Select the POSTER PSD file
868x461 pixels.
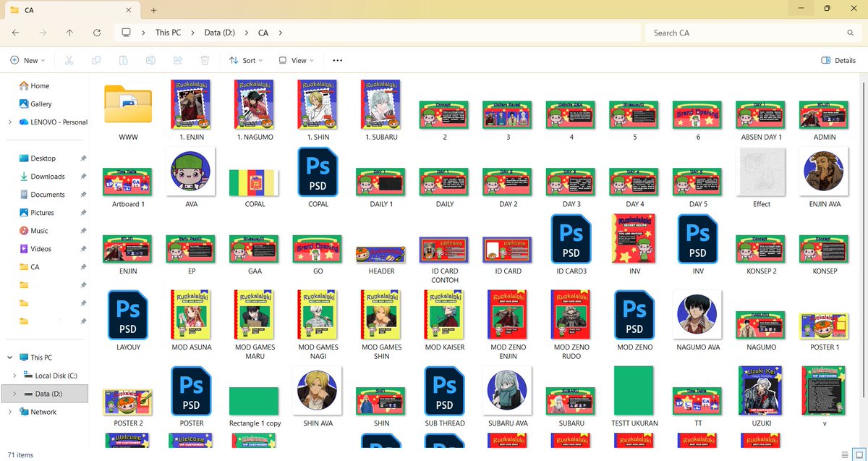192,391
